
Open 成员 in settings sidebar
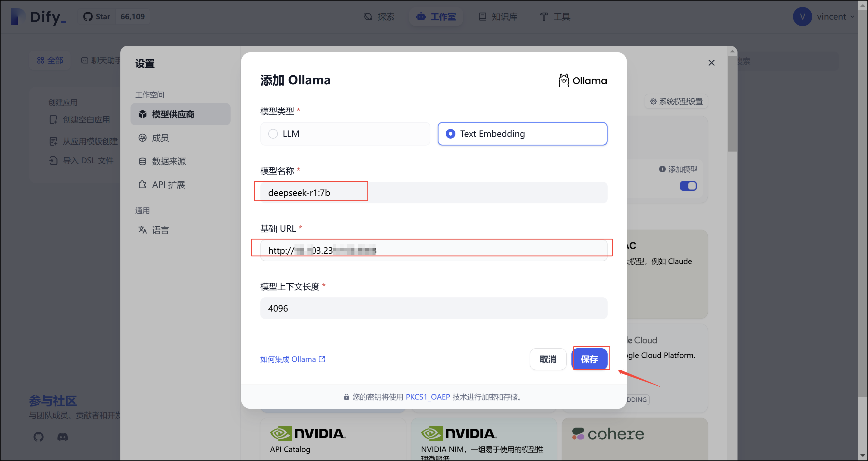[181, 138]
